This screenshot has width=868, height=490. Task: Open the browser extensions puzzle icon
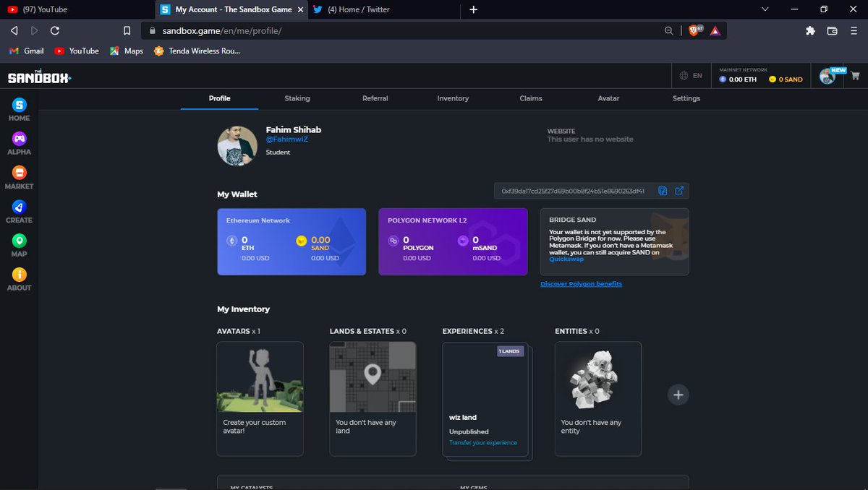click(810, 30)
